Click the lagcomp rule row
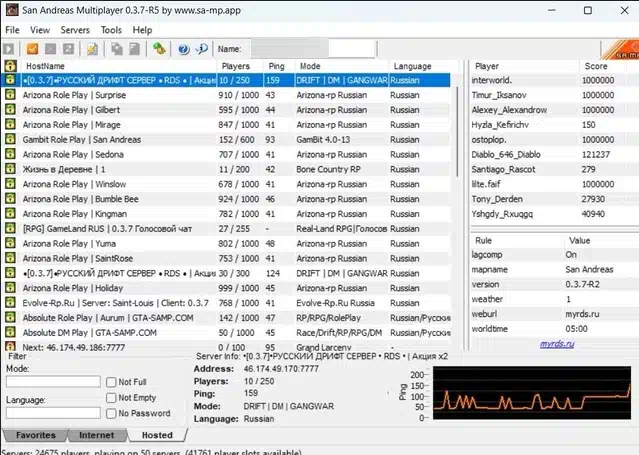Viewport: 639px width, 455px height. click(555, 254)
